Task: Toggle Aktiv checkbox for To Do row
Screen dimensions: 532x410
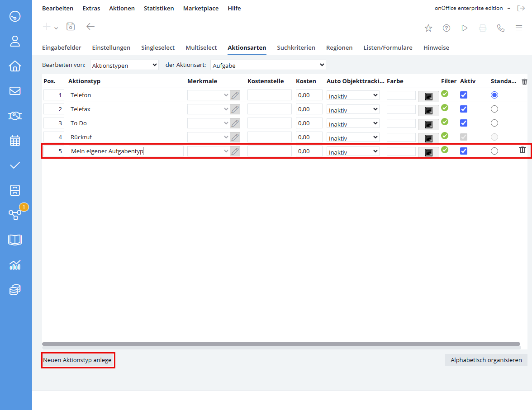Action: 463,123
